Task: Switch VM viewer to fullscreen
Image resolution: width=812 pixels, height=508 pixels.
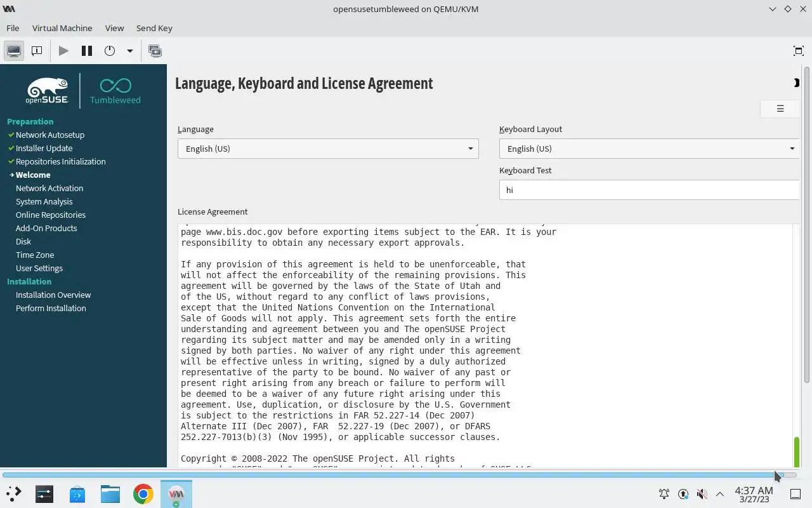Action: coord(799,51)
